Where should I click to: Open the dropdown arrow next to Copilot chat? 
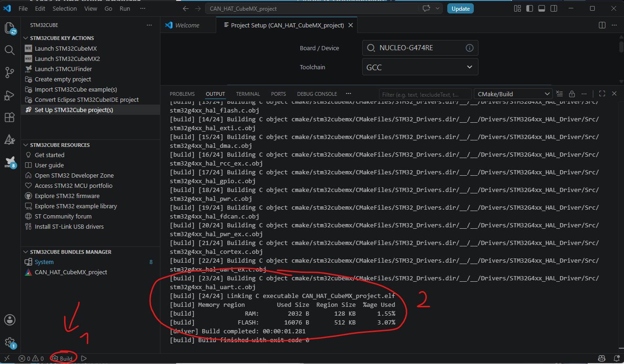point(438,8)
